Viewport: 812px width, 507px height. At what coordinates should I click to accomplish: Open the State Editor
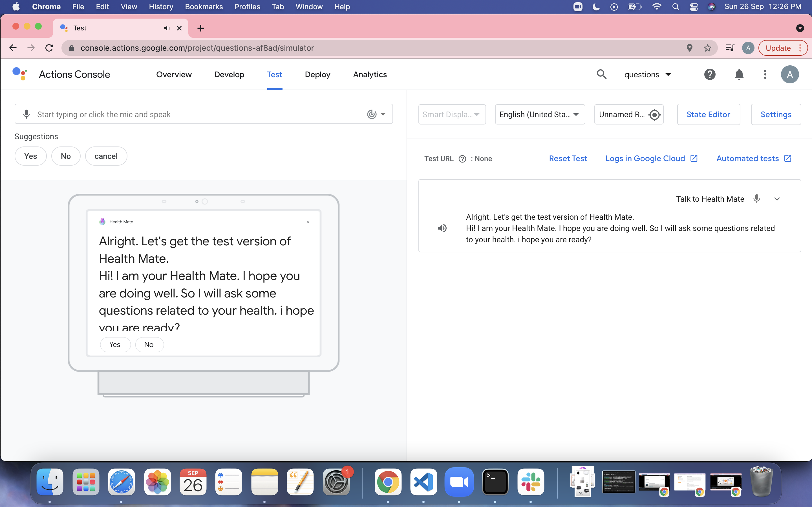pyautogui.click(x=708, y=115)
